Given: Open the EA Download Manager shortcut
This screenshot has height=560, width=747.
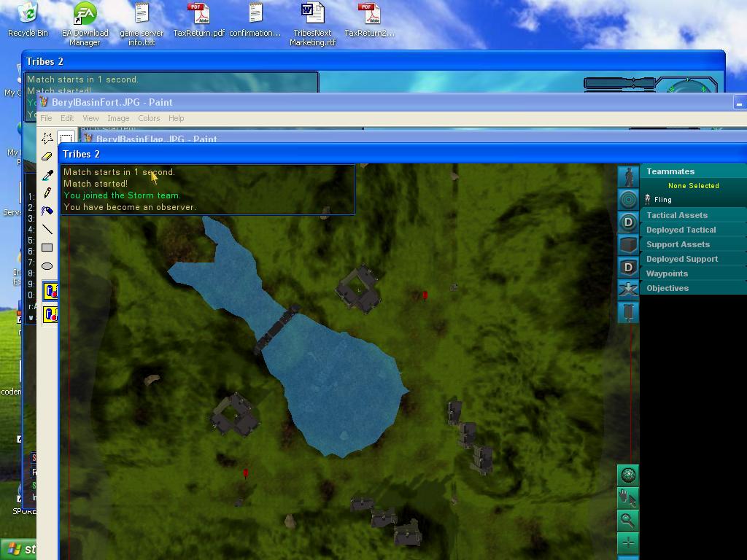Looking at the screenshot, I should (x=85, y=24).
